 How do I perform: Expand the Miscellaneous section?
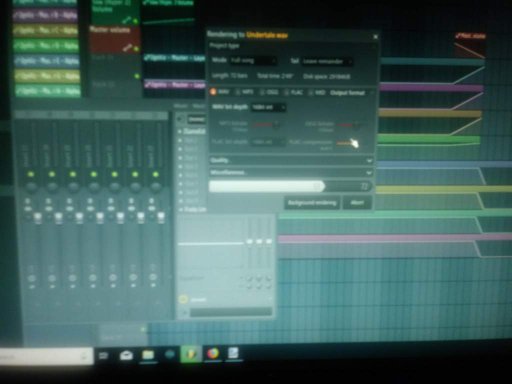pos(291,173)
